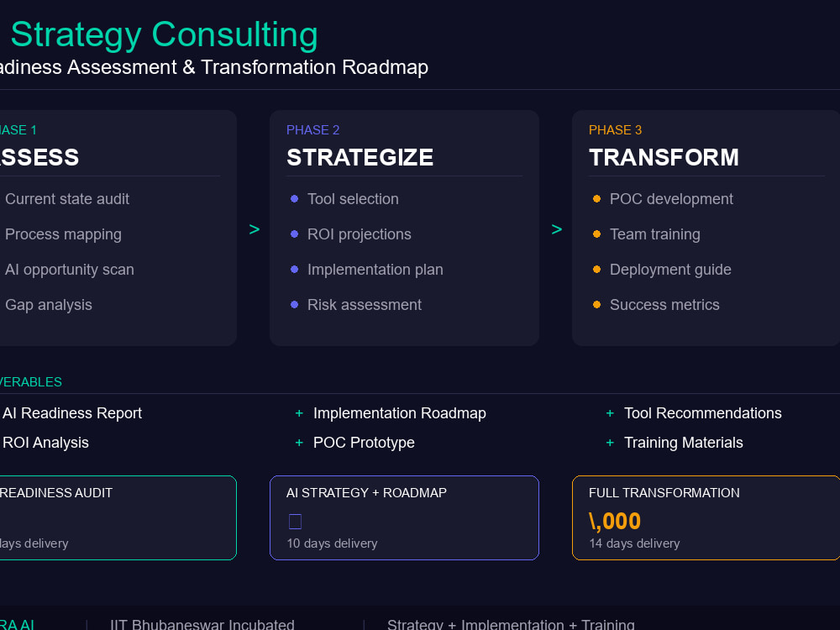The image size is (840, 630).
Task: Click 'ROI projections' list item
Action: click(x=360, y=234)
